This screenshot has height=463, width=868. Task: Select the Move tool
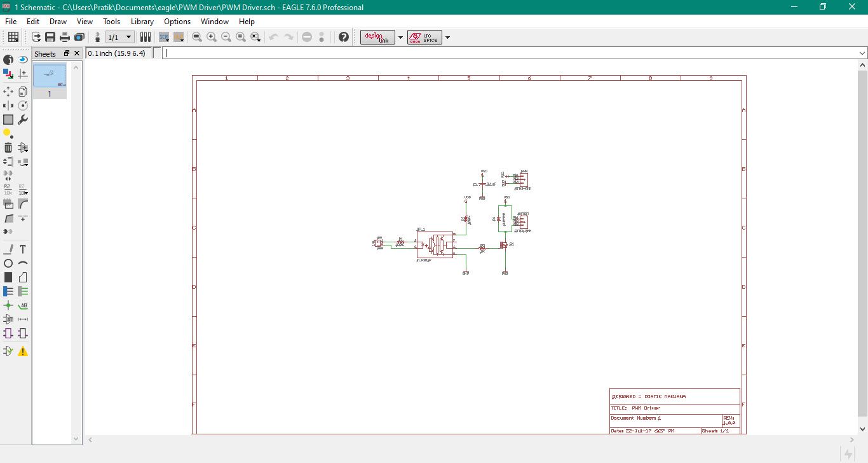(8, 92)
